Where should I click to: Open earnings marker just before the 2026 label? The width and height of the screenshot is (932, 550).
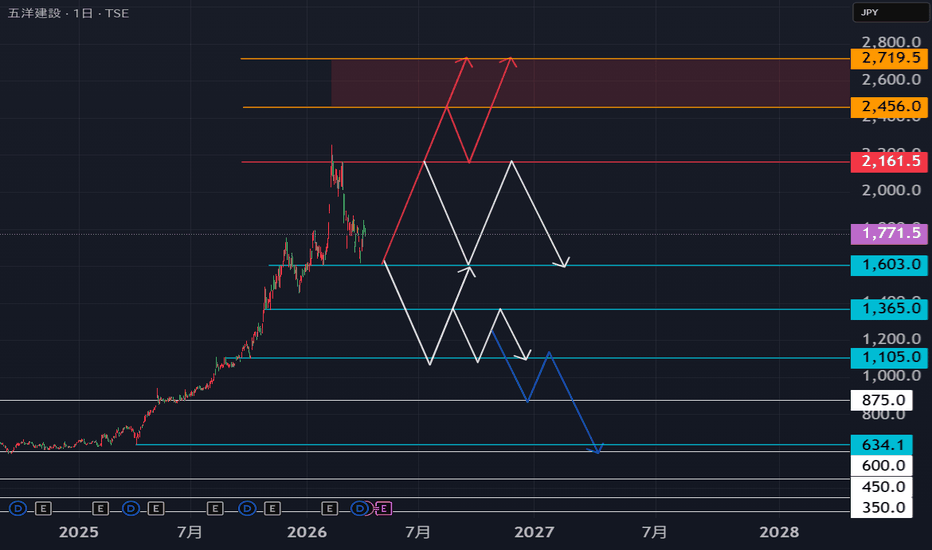tap(272, 508)
